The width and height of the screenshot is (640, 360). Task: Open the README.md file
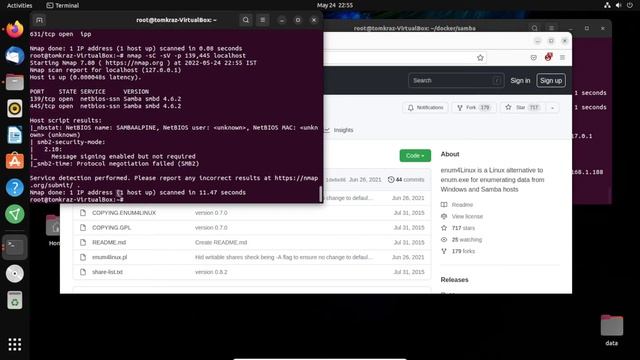109,242
